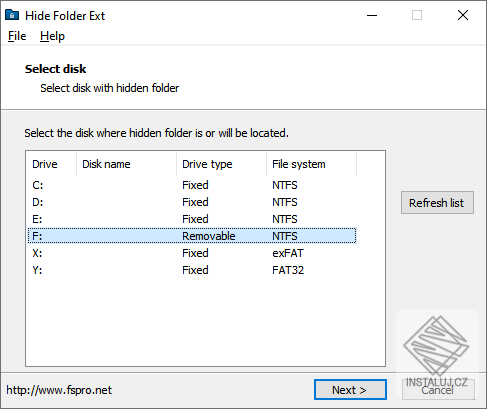Minimize the Hide Folder Ext window
This screenshot has width=487, height=409.
coord(372,15)
